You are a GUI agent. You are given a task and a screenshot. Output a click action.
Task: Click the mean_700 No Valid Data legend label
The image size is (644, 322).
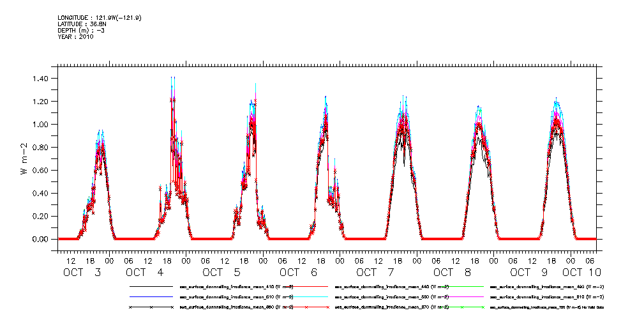(x=547, y=307)
